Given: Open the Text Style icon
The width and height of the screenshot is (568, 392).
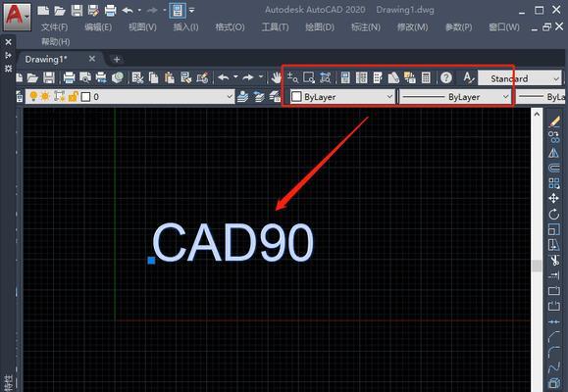Looking at the screenshot, I should [468, 77].
